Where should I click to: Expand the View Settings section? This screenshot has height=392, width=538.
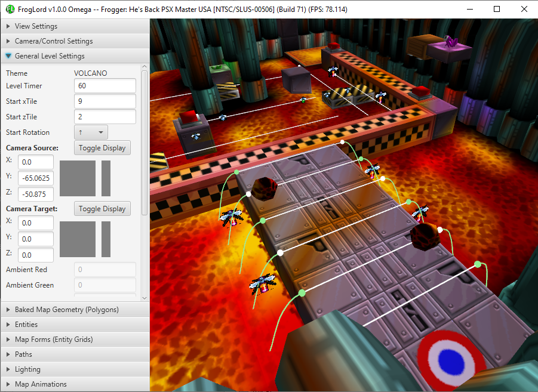pos(75,26)
